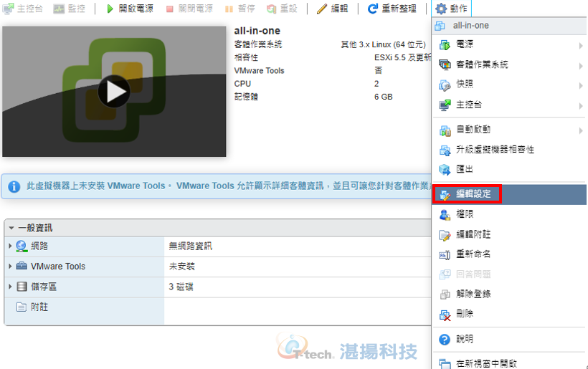Click the 刪除 delete icon
This screenshot has width=588, height=369.
445,315
